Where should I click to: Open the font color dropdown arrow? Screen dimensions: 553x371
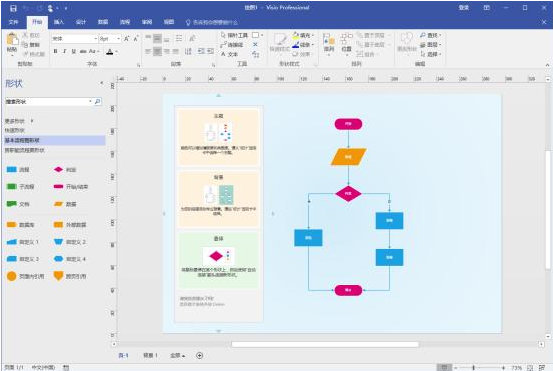click(x=117, y=52)
